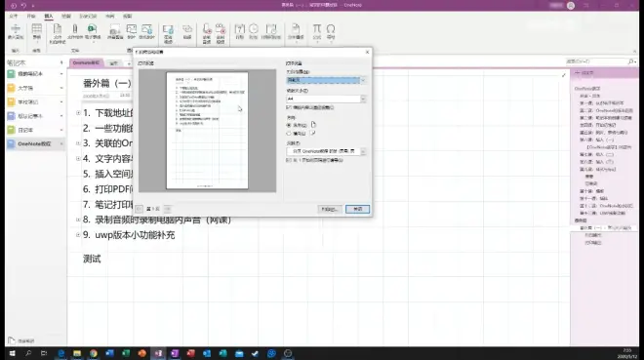Viewport: 644px width, 360px height.
Task: Click the Record Video camera icon
Action: click(221, 33)
